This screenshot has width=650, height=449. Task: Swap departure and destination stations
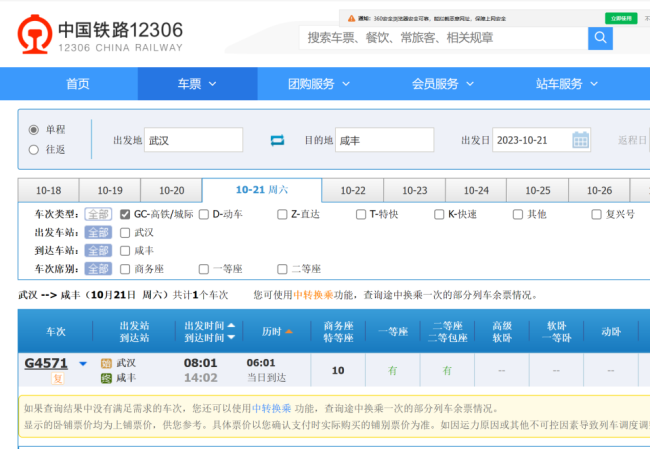(x=277, y=140)
